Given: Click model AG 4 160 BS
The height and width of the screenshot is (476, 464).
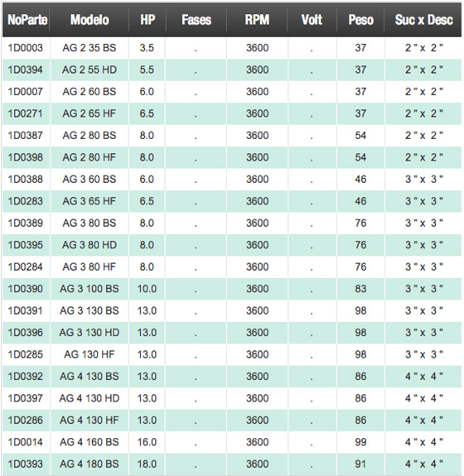Looking at the screenshot, I should pos(89,442).
